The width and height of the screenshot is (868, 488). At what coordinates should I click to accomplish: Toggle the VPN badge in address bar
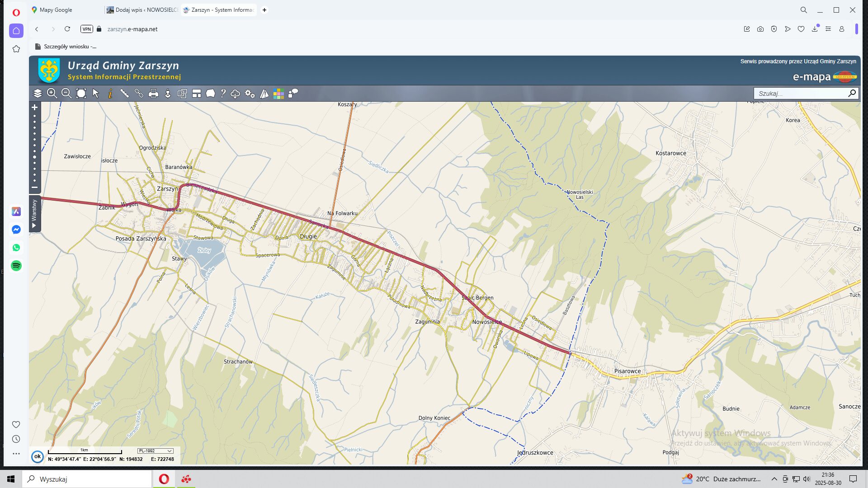(86, 29)
